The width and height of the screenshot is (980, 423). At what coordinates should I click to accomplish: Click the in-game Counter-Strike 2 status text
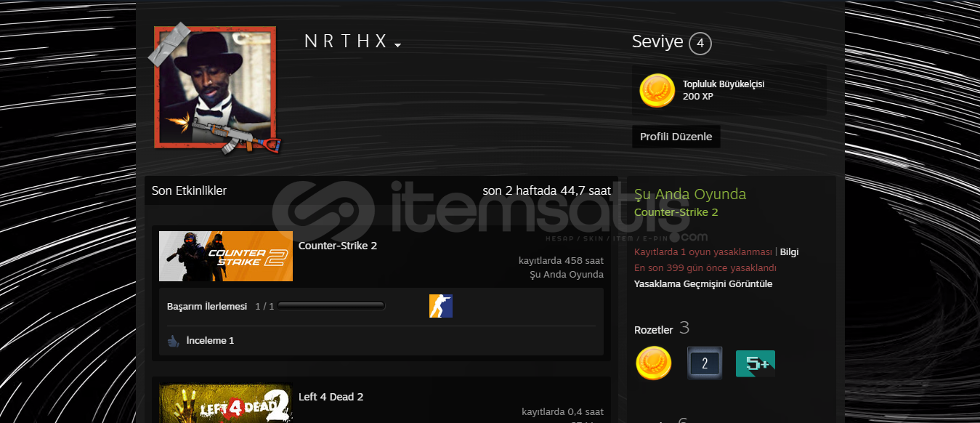pos(676,212)
